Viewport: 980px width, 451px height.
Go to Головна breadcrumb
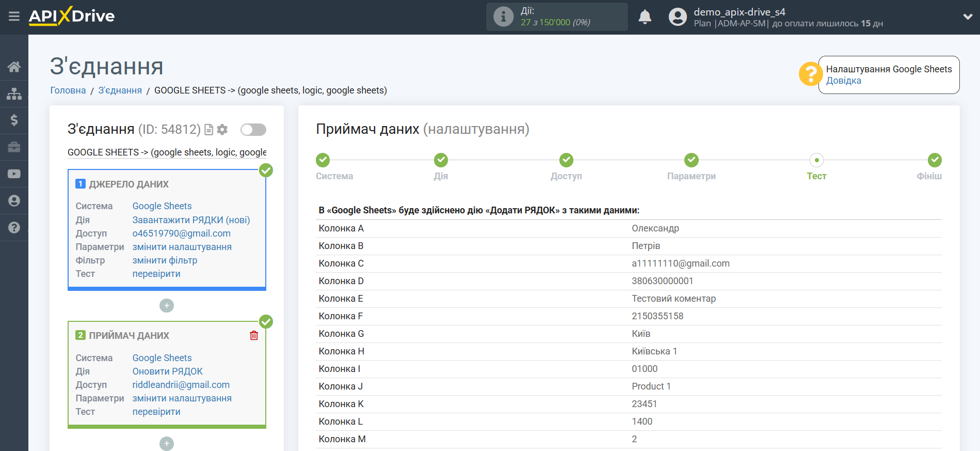pos(68,90)
